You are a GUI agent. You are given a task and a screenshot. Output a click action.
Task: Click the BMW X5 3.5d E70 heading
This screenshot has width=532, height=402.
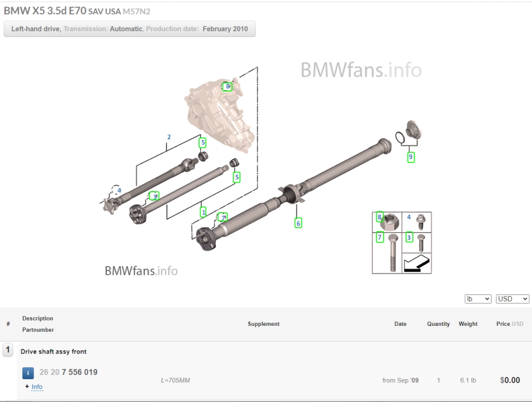[x=45, y=11]
